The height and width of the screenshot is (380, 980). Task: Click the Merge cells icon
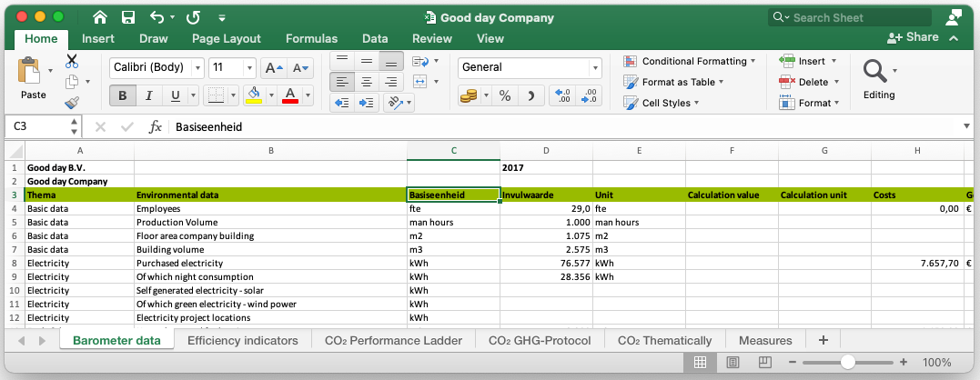pyautogui.click(x=420, y=81)
